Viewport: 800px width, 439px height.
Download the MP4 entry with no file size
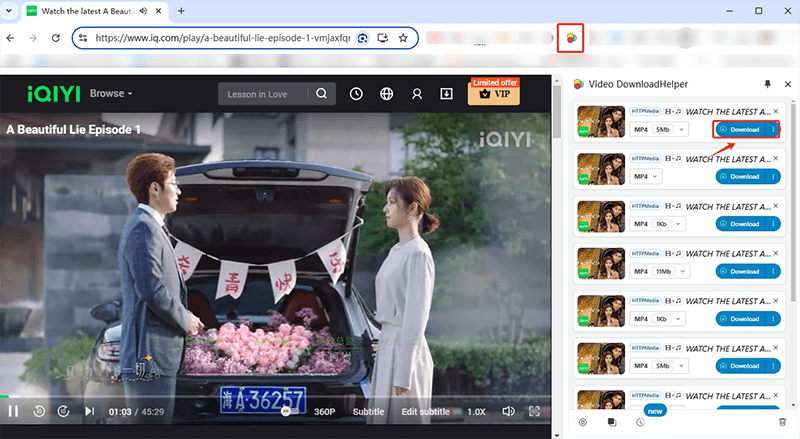[740, 177]
